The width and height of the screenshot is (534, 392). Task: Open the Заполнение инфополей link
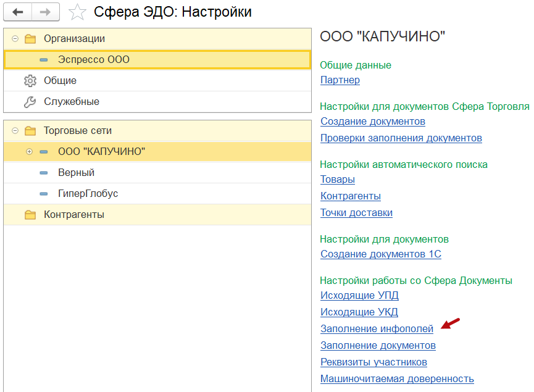[377, 328]
